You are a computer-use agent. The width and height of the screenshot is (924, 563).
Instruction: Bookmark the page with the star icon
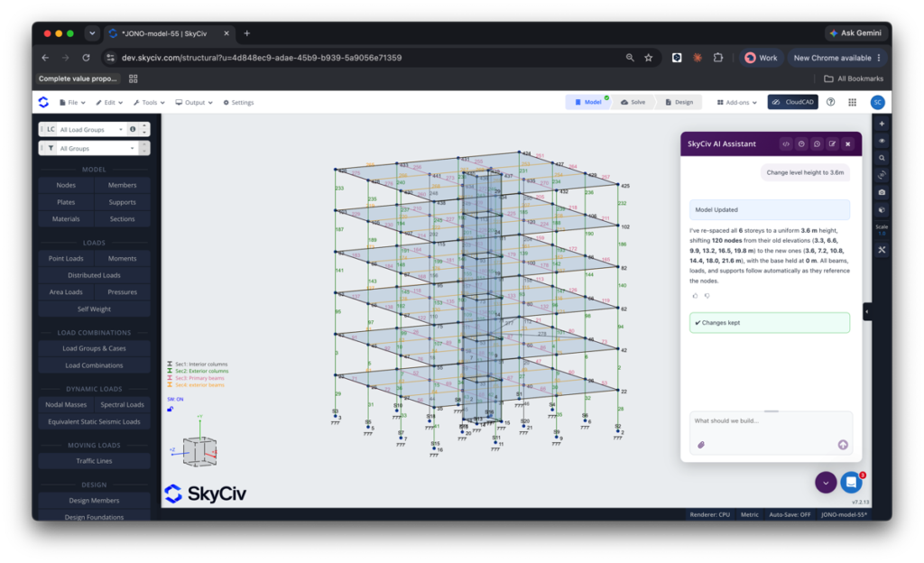pyautogui.click(x=648, y=58)
